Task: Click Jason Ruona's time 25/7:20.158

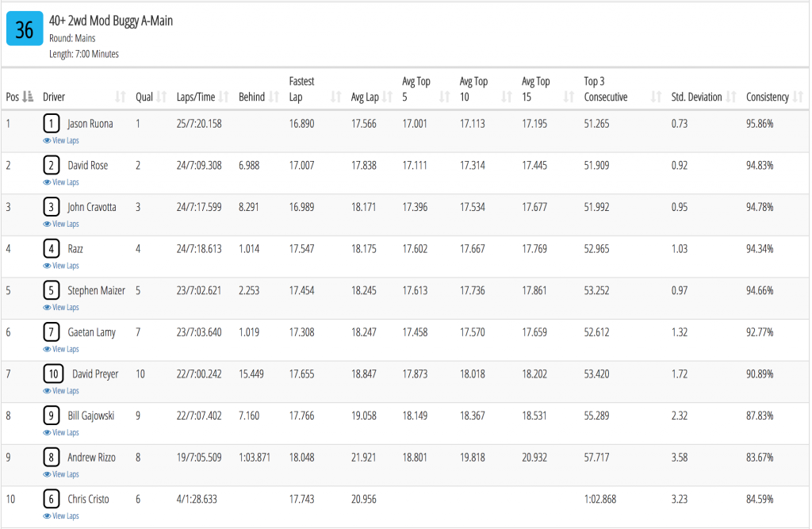Action: click(x=199, y=124)
